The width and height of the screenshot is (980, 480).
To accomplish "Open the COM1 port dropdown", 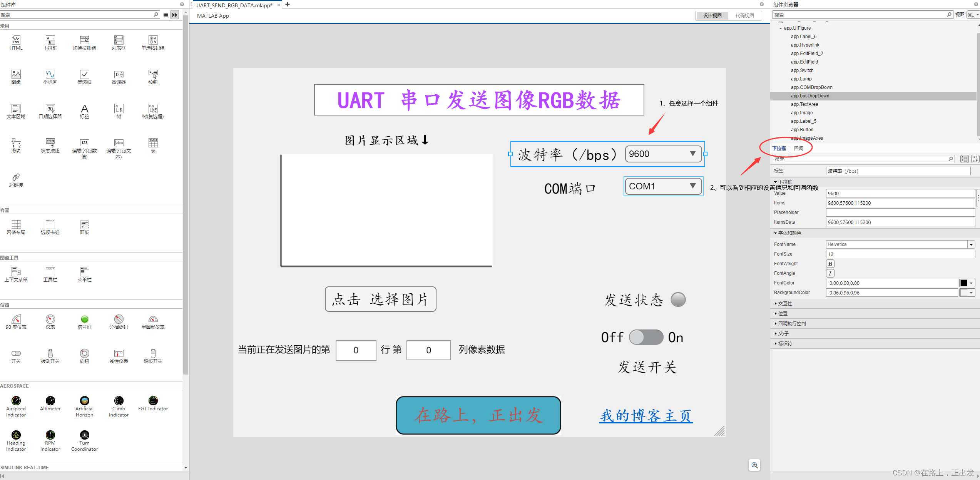I will click(663, 186).
